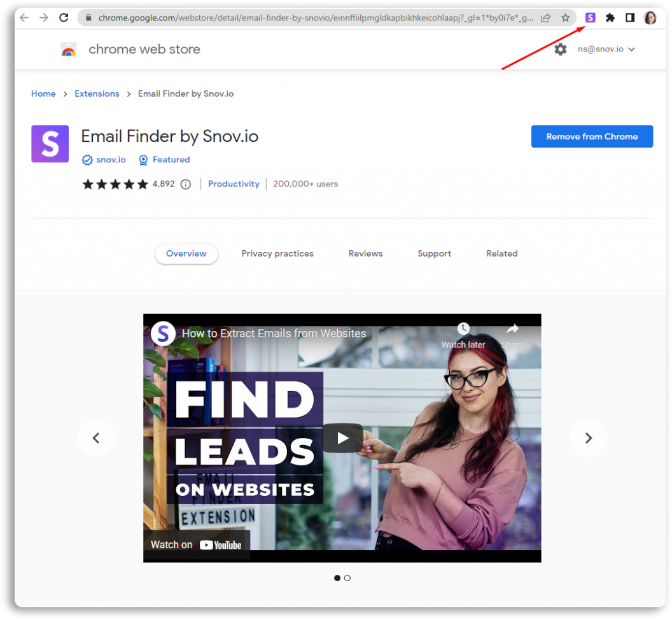
Task: Open the Extensions puzzle piece menu
Action: click(x=610, y=18)
